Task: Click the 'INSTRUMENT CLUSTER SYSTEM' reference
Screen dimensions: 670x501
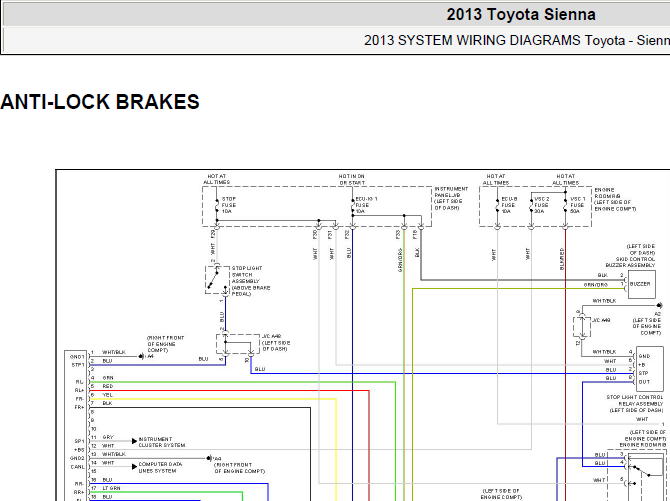Action: 162,442
